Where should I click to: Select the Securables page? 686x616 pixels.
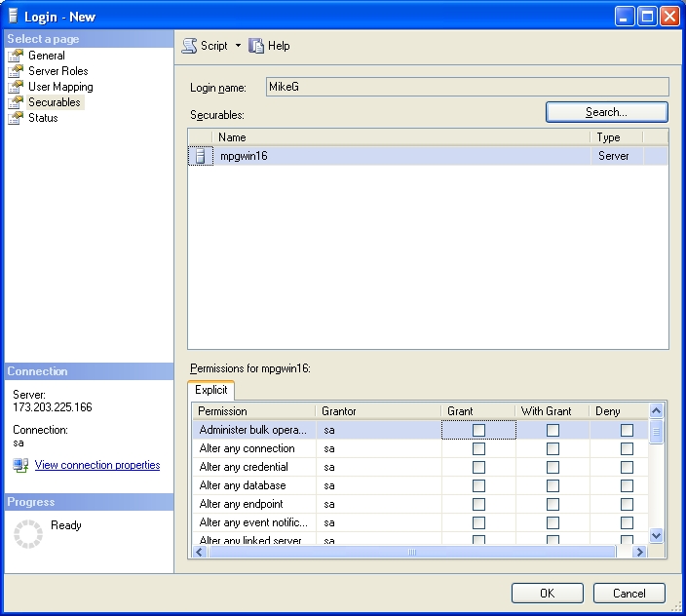54,102
